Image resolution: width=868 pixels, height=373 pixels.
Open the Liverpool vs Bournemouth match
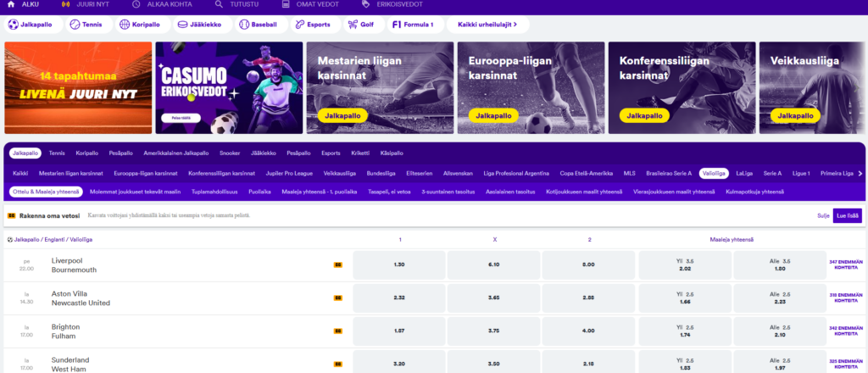tap(74, 265)
